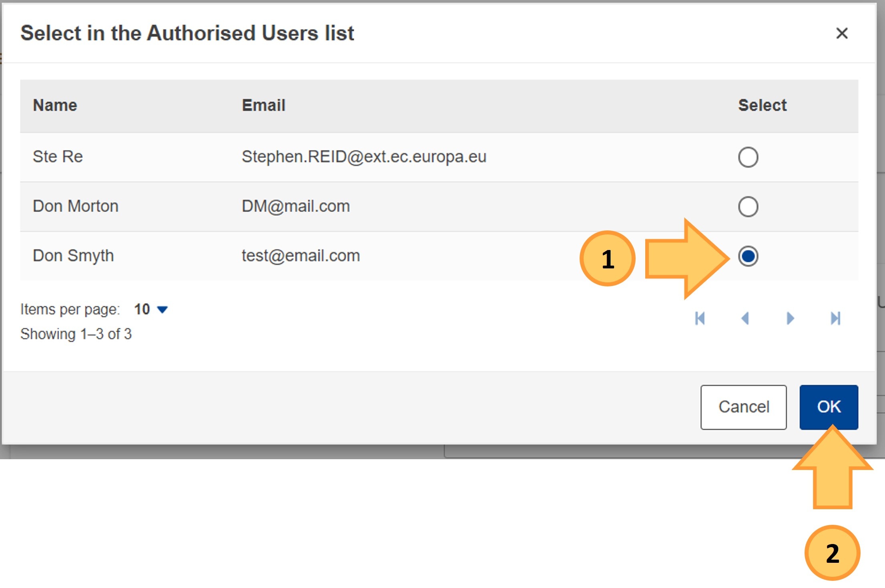The height and width of the screenshot is (588, 885).
Task: Go to the previous page of results
Action: (745, 318)
